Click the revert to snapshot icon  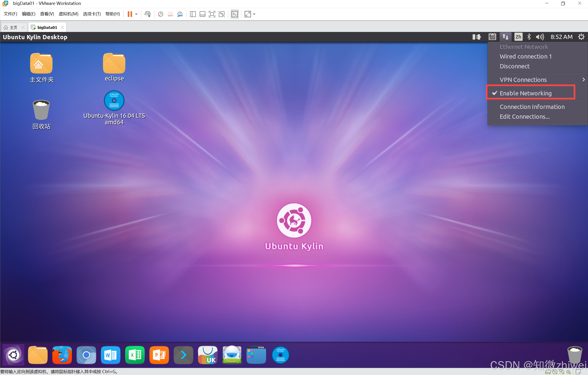(x=170, y=14)
